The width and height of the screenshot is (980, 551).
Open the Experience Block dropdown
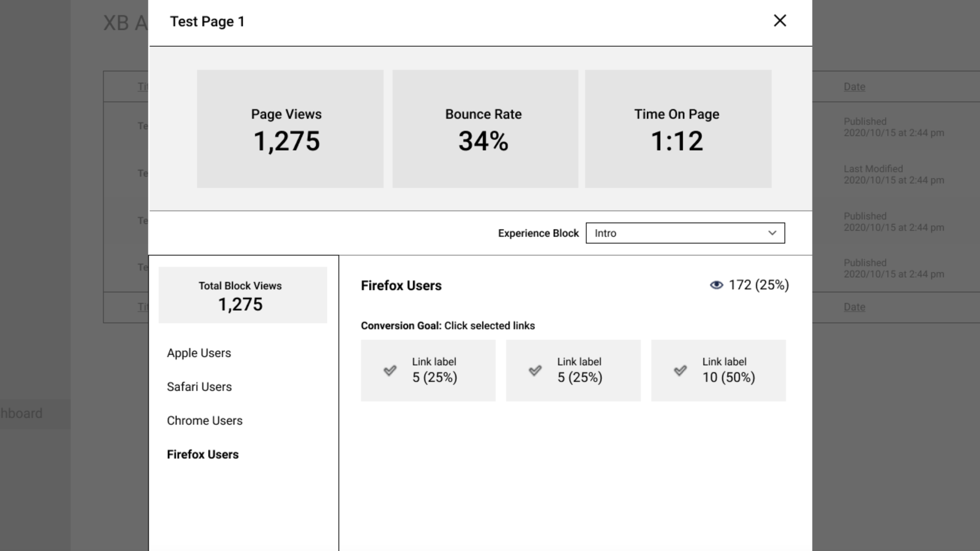tap(684, 233)
